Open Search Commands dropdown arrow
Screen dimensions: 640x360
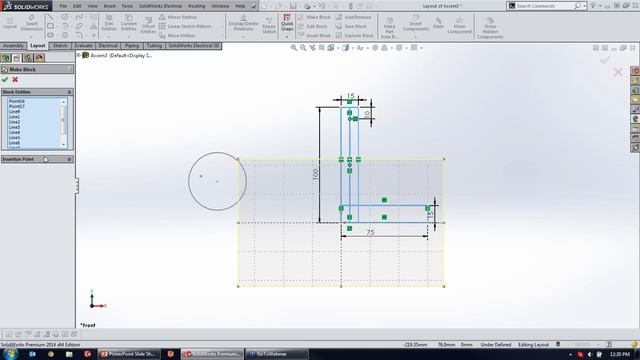[584, 6]
